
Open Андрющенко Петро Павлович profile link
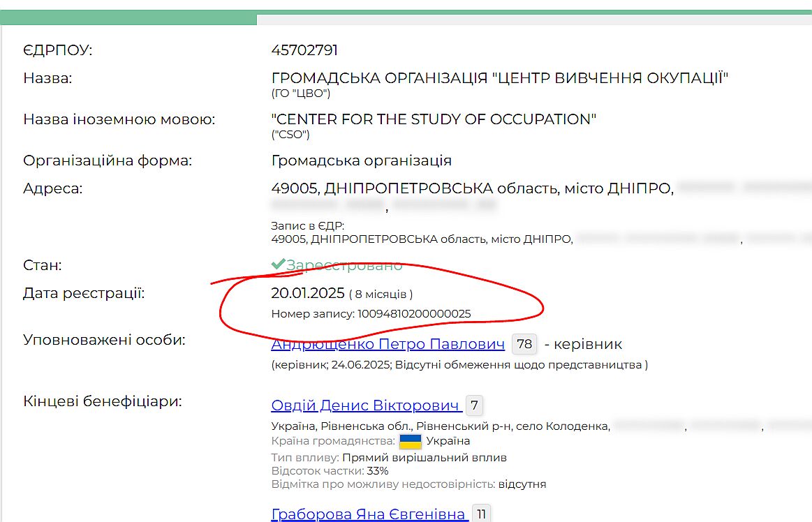(387, 344)
